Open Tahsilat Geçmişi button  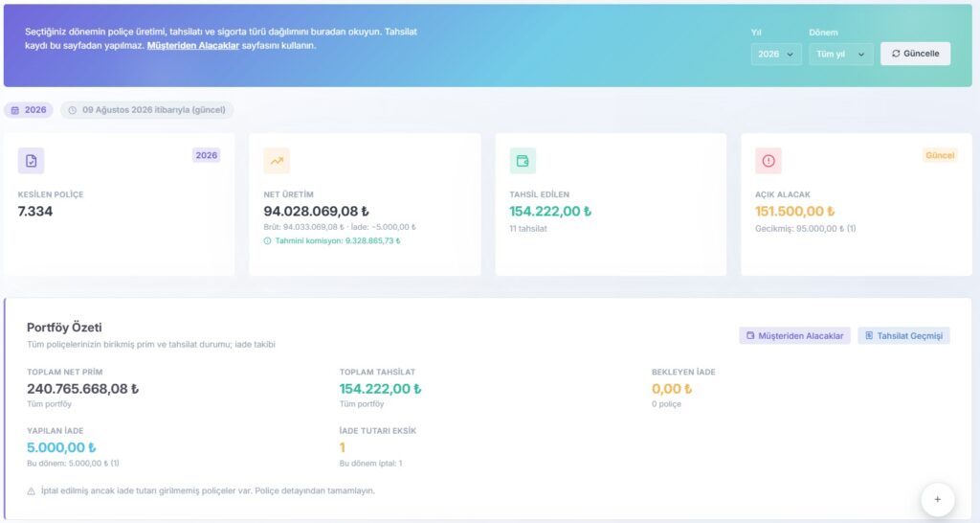click(x=903, y=336)
